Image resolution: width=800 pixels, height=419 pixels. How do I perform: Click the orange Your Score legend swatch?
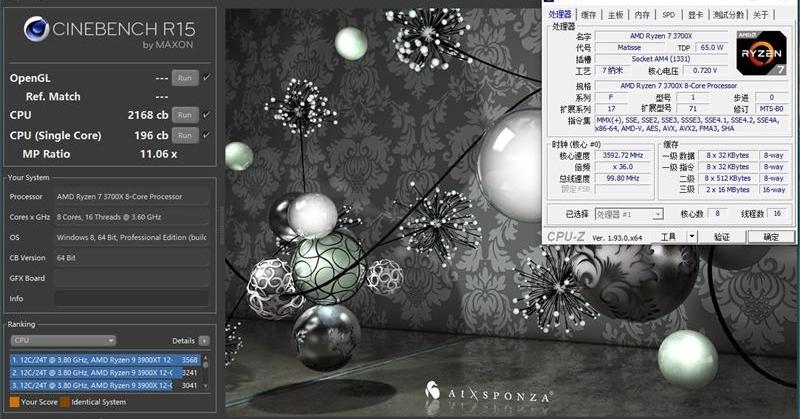[14, 402]
